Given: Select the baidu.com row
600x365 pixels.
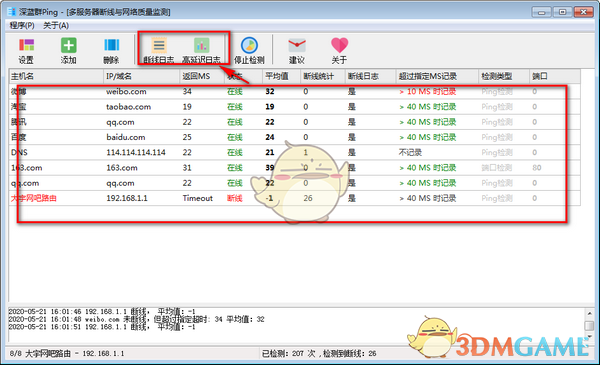Looking at the screenshot, I should pos(295,137).
